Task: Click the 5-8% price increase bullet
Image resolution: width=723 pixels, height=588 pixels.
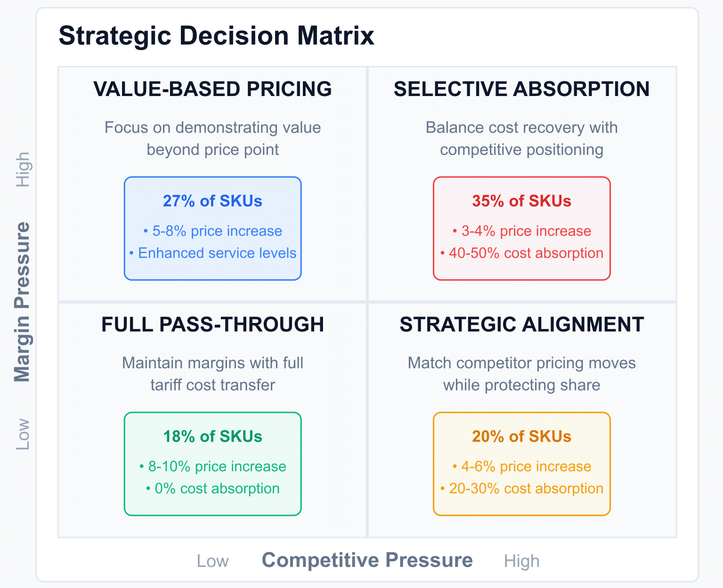Action: (213, 231)
